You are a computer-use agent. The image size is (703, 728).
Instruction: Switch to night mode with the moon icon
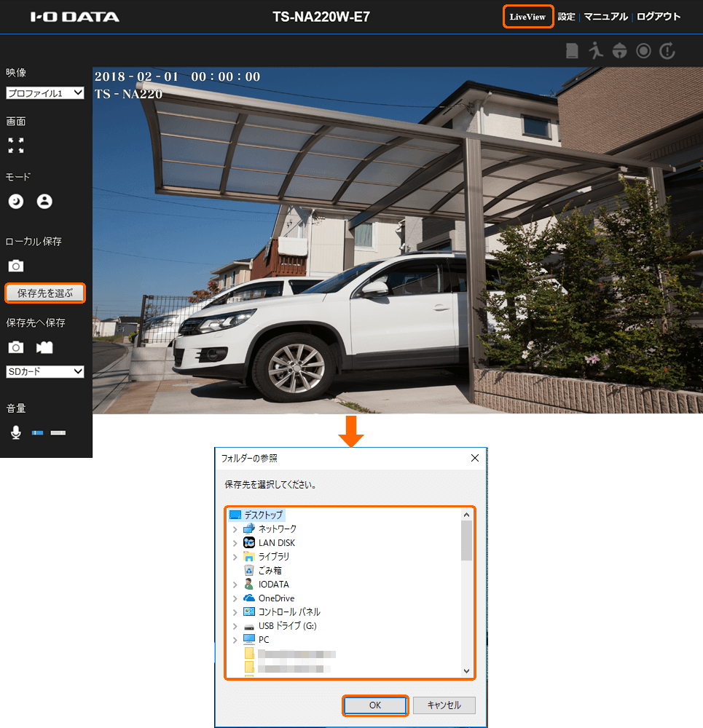[x=16, y=202]
